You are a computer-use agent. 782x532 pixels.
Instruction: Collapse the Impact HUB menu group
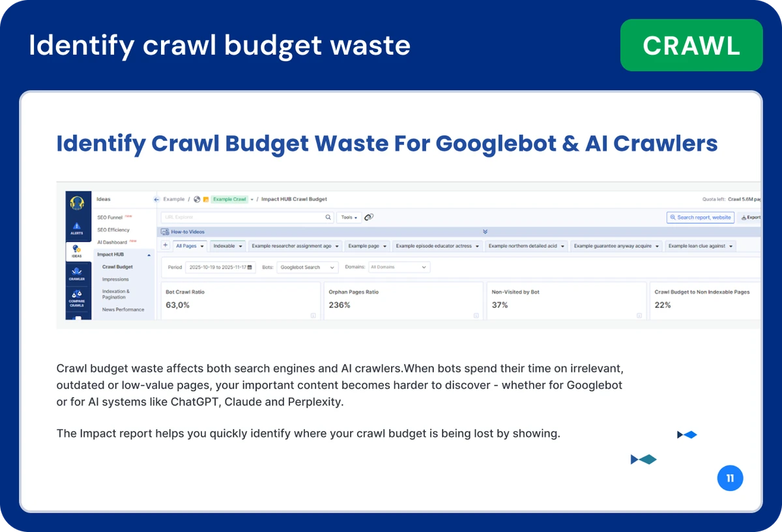click(x=149, y=255)
